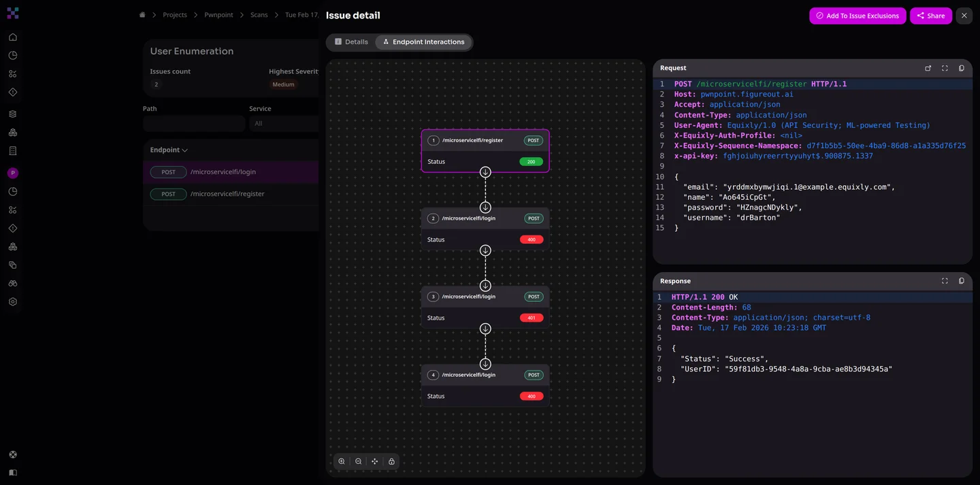980x485 pixels.
Task: Copy the Response content to clipboard
Action: 962,281
